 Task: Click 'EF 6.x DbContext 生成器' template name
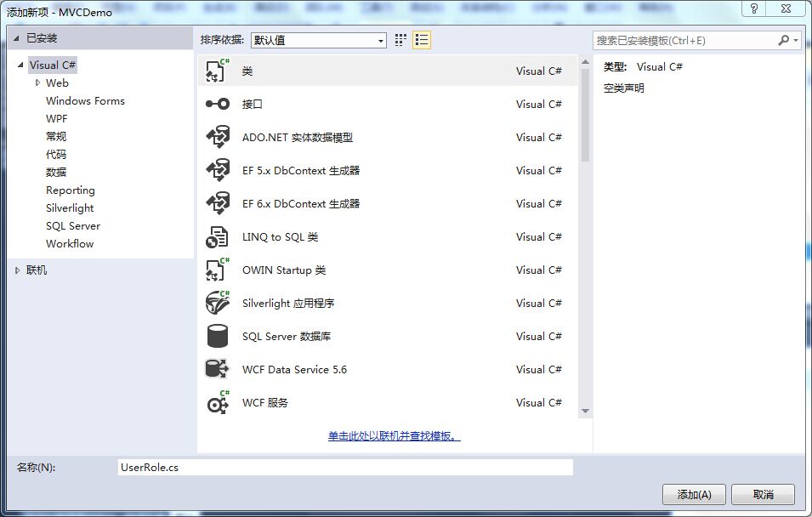point(301,203)
